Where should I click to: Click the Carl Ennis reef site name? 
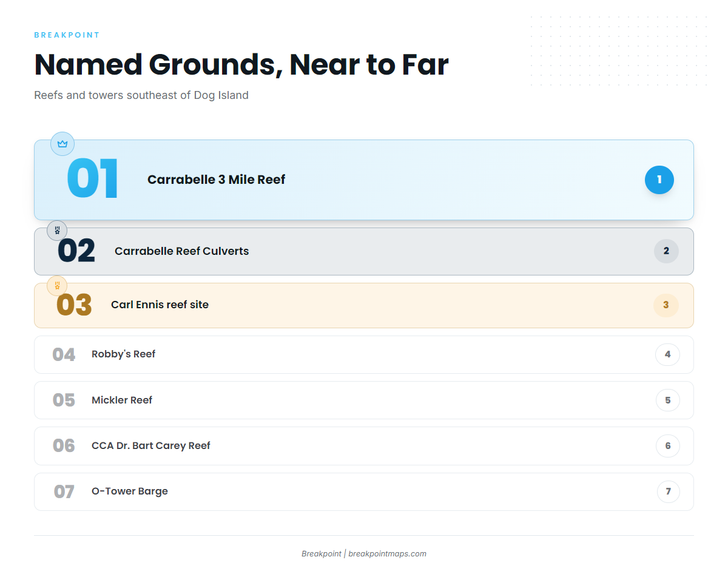(x=160, y=305)
